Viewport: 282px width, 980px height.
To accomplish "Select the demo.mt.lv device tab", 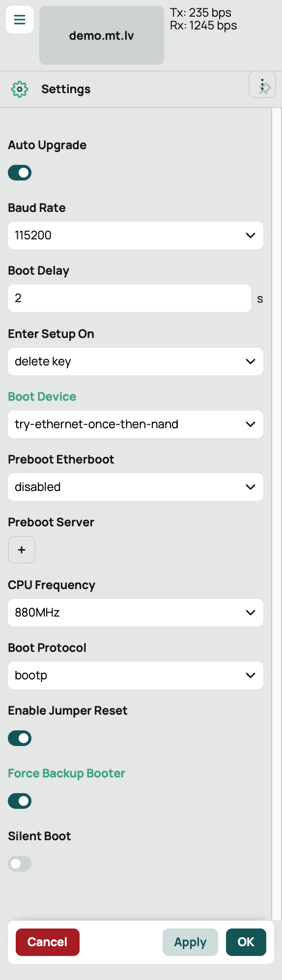I will tap(102, 35).
